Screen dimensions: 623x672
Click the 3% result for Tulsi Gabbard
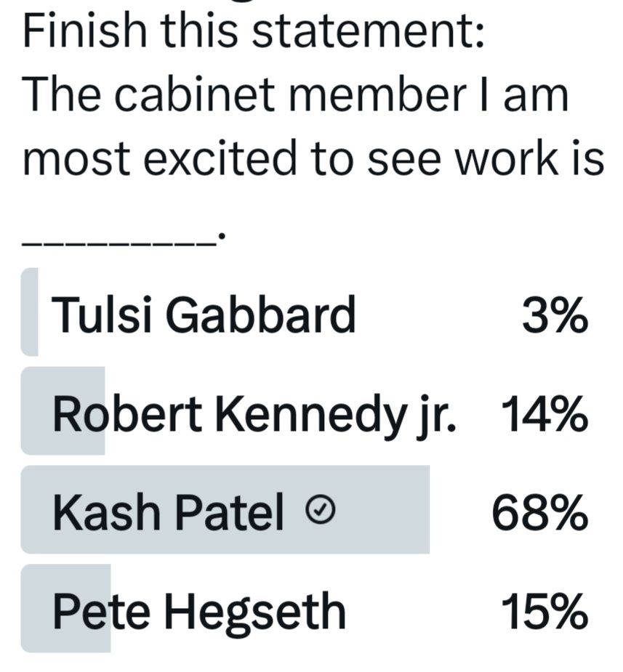pos(554,316)
